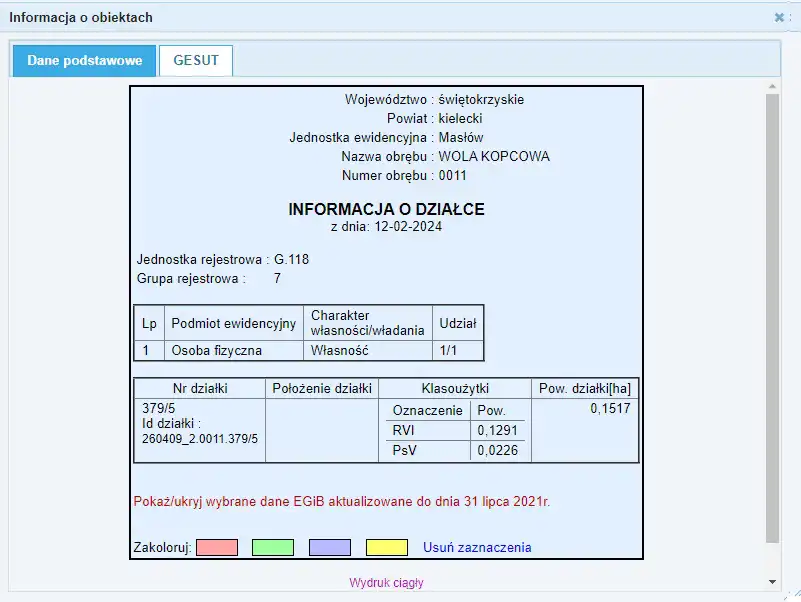Image resolution: width=801 pixels, height=602 pixels.
Task: Pick the green Zakoloruj color swatch
Action: [273, 547]
